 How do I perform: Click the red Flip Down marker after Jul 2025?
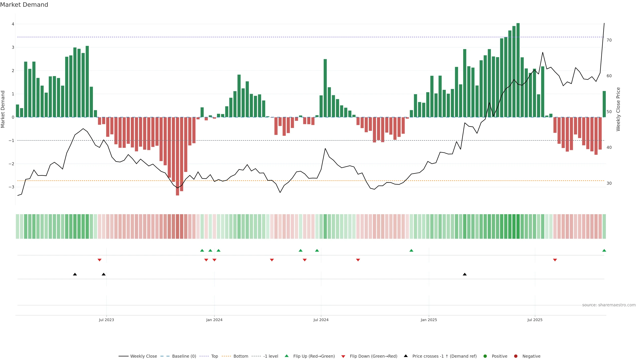[x=555, y=260]
